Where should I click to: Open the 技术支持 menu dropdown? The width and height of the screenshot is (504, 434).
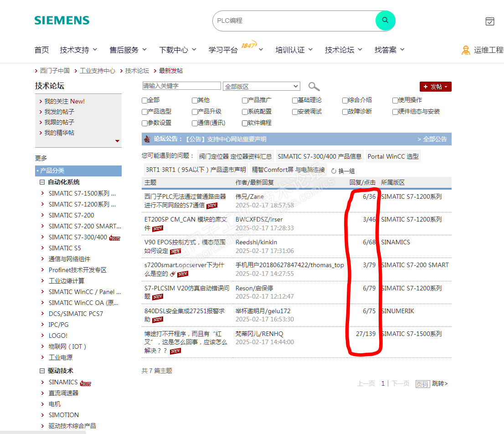point(78,50)
